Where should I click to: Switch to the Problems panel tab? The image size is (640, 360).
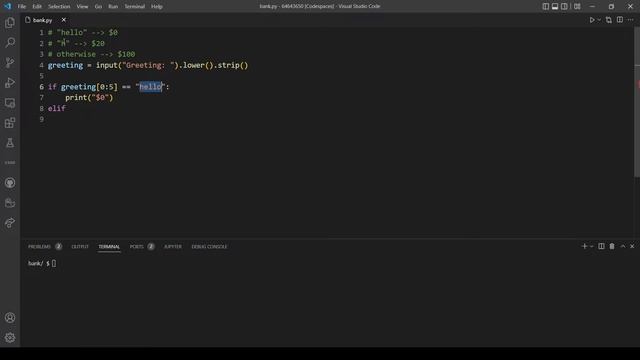pos(40,247)
